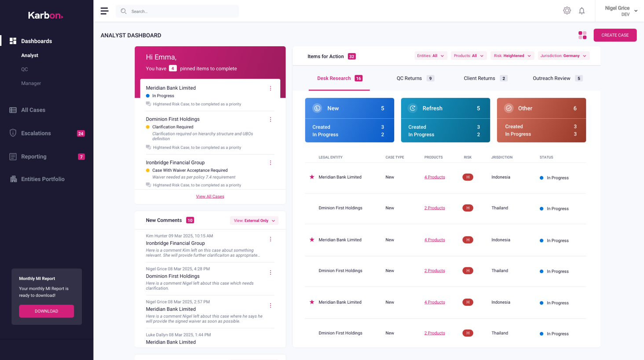Select the red Other summary card
Viewport: 644px width, 360px height.
[x=541, y=120]
